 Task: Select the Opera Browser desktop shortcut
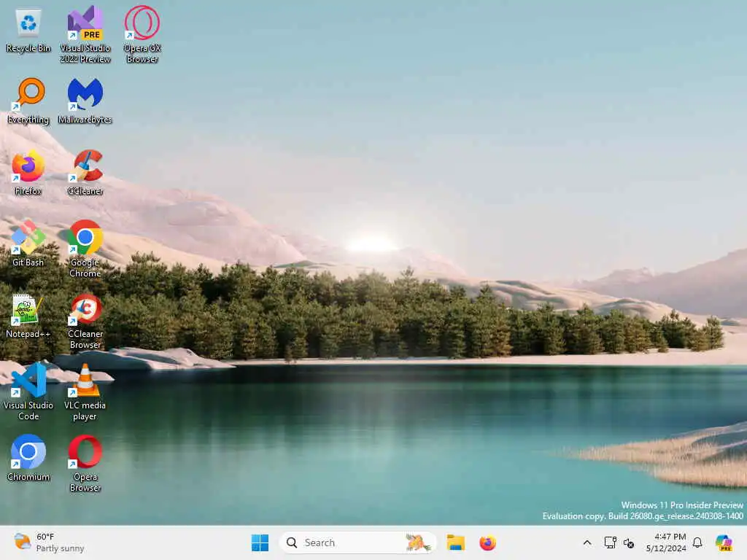point(85,463)
